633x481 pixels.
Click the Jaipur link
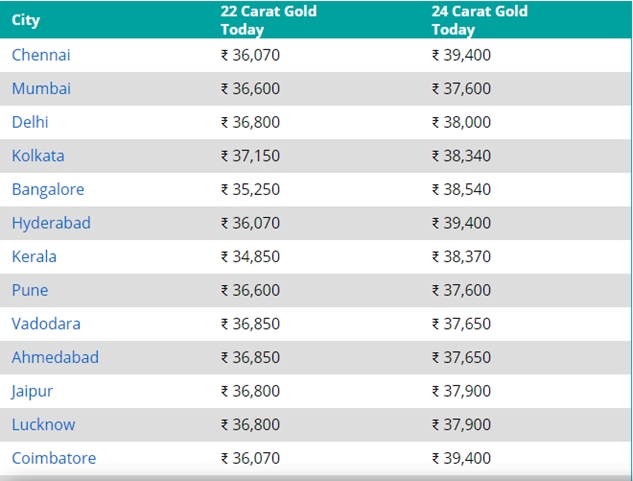32,391
